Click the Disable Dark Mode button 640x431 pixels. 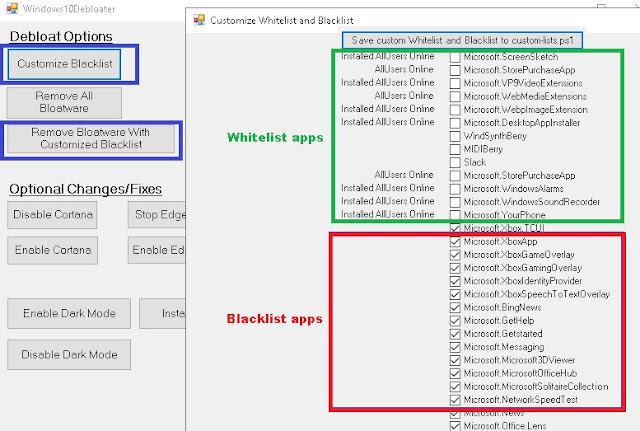69,355
